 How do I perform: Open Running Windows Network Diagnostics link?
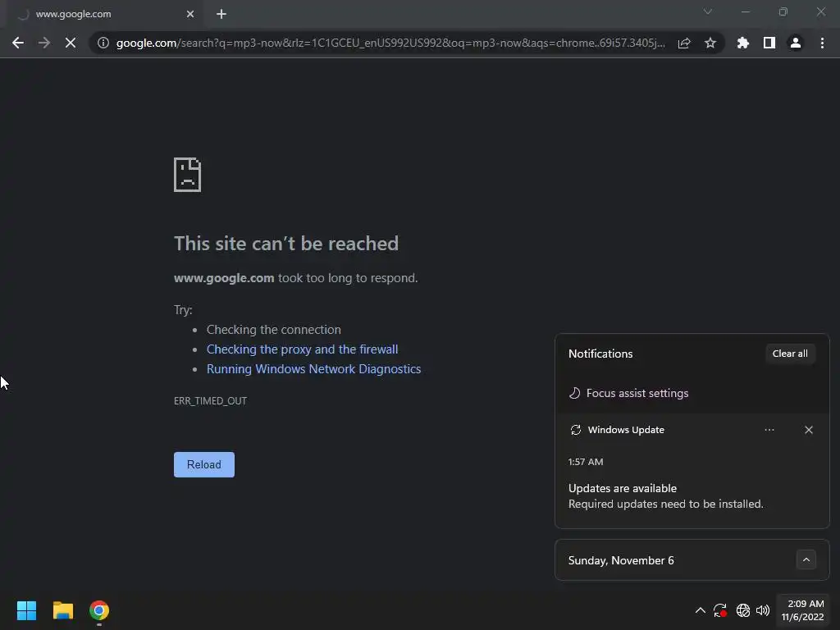click(x=314, y=369)
